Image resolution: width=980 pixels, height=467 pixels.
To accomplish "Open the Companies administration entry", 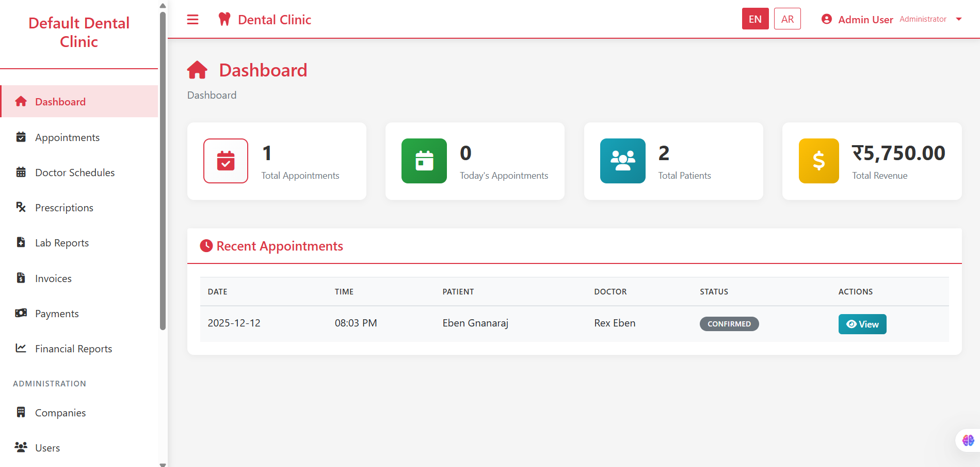I will [x=60, y=412].
